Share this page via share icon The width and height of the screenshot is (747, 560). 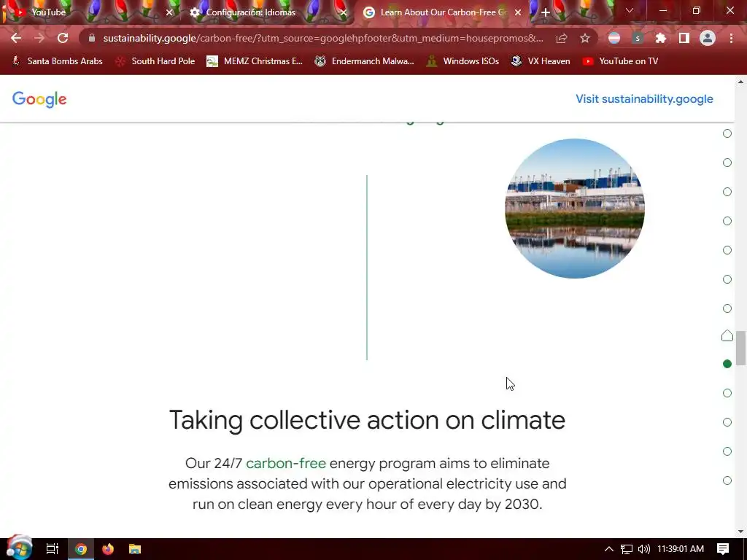(562, 38)
